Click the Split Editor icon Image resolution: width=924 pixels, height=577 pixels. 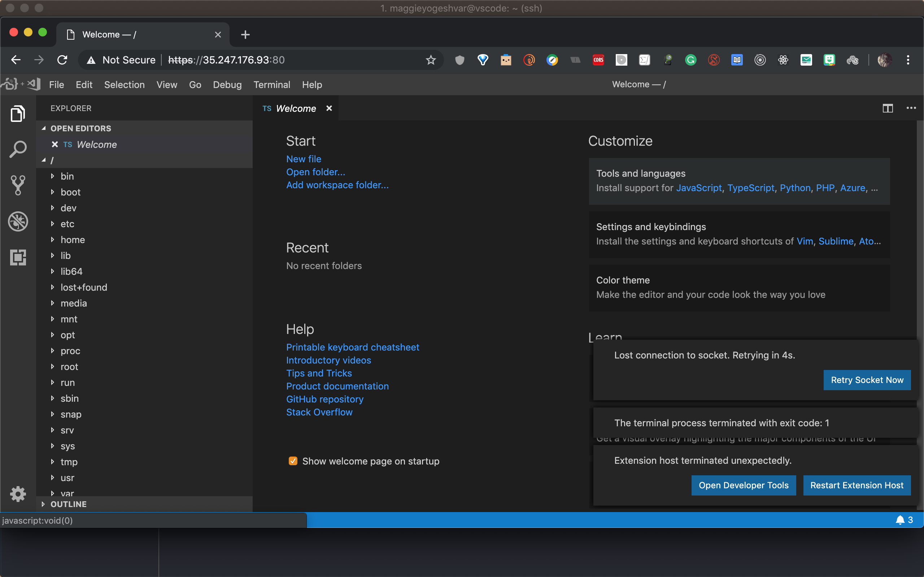point(887,109)
